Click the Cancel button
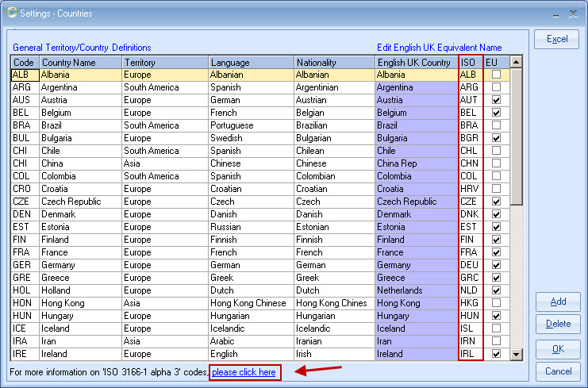The width and height of the screenshot is (588, 388). click(557, 371)
